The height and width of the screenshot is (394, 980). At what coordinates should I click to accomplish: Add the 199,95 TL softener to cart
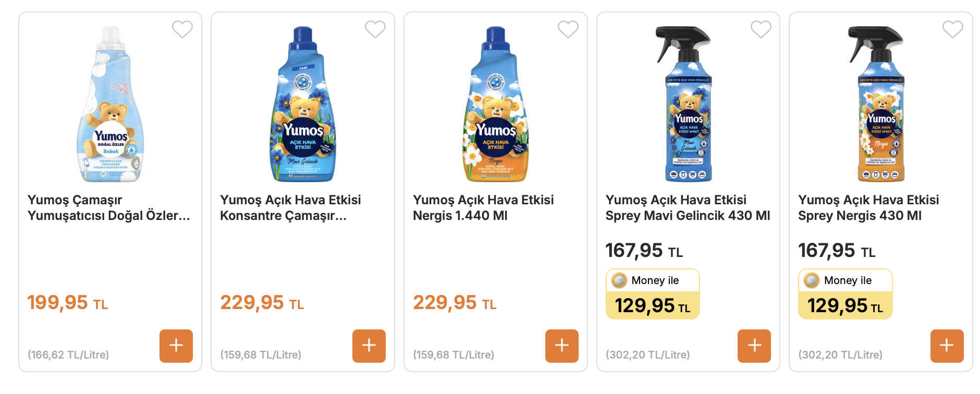(x=176, y=346)
